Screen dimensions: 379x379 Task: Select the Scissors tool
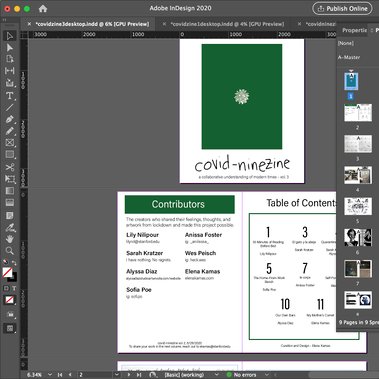click(x=10, y=167)
